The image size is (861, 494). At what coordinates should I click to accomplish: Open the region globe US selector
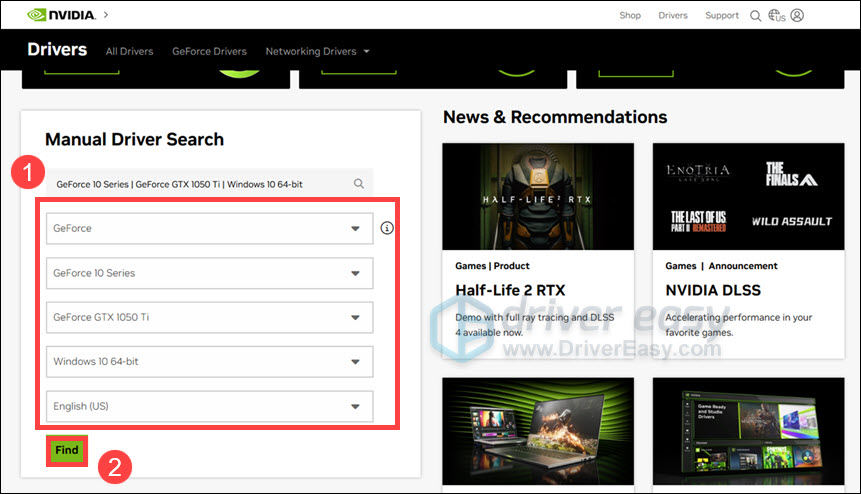tap(776, 16)
